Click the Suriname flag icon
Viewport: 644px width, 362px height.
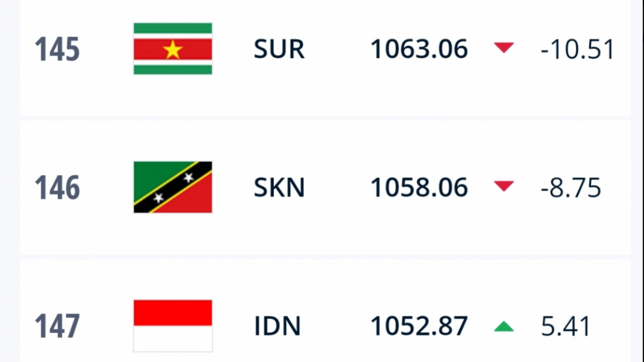(173, 49)
